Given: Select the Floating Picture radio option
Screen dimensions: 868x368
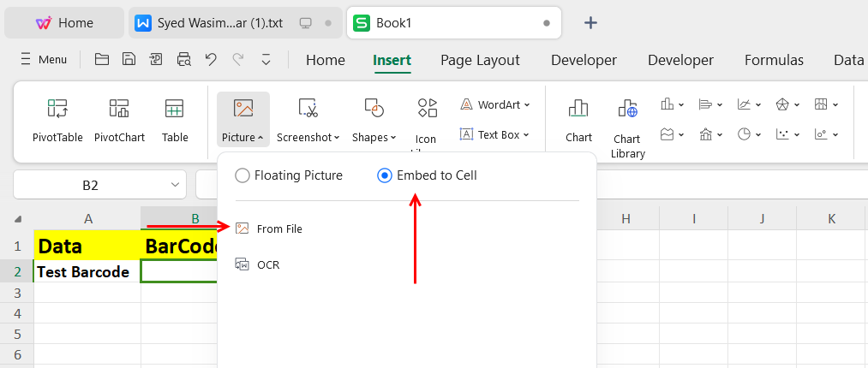Looking at the screenshot, I should [x=242, y=175].
